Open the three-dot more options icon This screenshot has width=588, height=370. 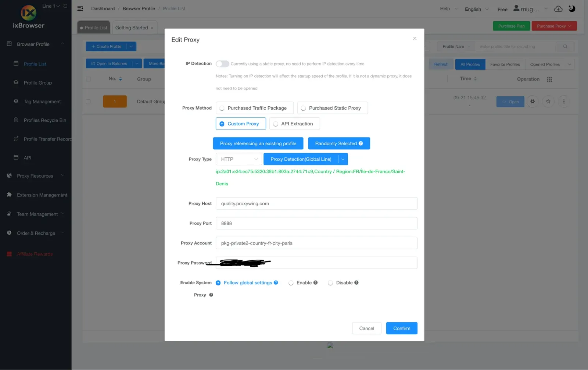tap(564, 102)
